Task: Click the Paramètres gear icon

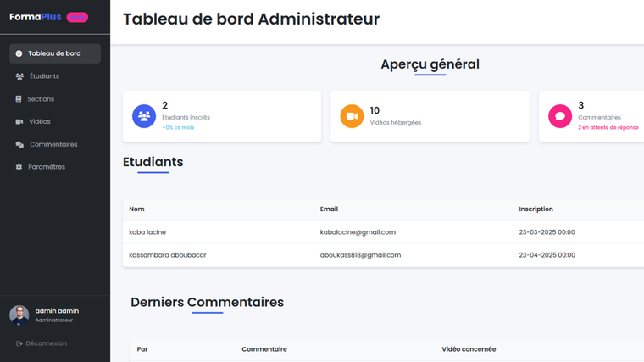Action: 19,167
